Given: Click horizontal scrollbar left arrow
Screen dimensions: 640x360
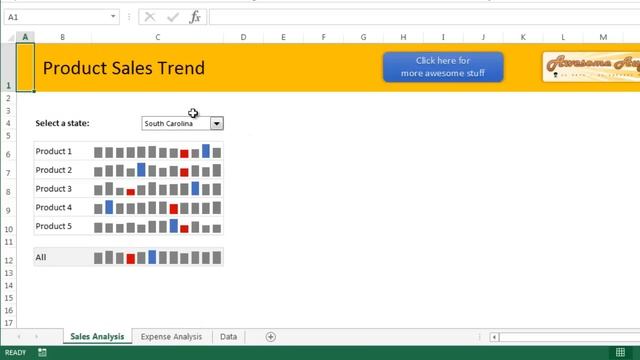Looking at the screenshot, I should (494, 337).
